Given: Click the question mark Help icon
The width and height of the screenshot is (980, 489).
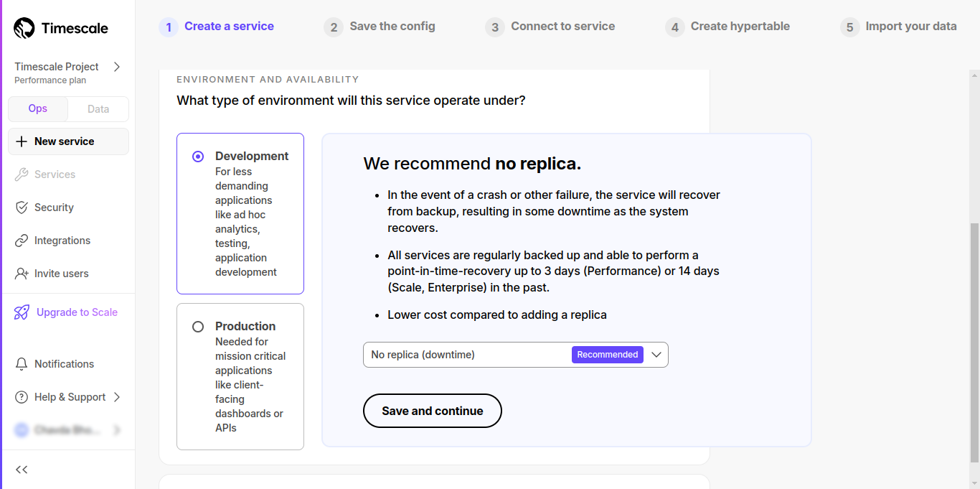Looking at the screenshot, I should [22, 397].
